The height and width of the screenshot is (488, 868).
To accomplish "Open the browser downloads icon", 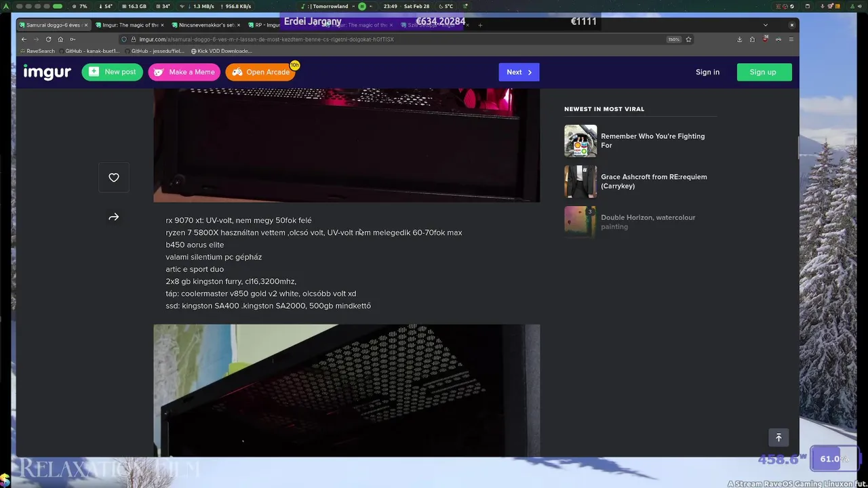I will coord(739,39).
